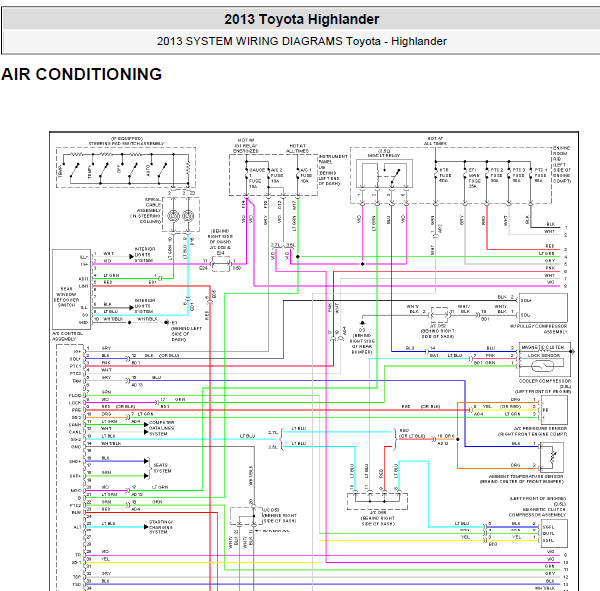600x591 pixels.
Task: Click the 'AIR CONDITIONING' heading
Action: [x=82, y=74]
